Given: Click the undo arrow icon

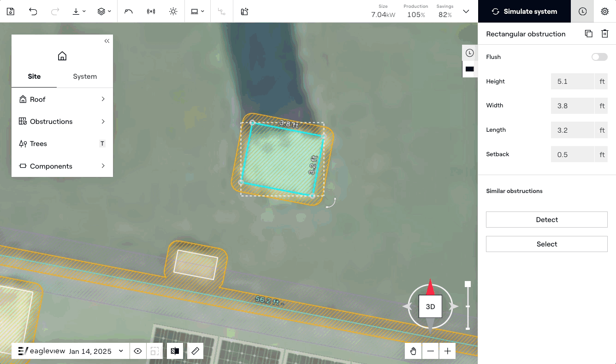Looking at the screenshot, I should click(x=33, y=12).
